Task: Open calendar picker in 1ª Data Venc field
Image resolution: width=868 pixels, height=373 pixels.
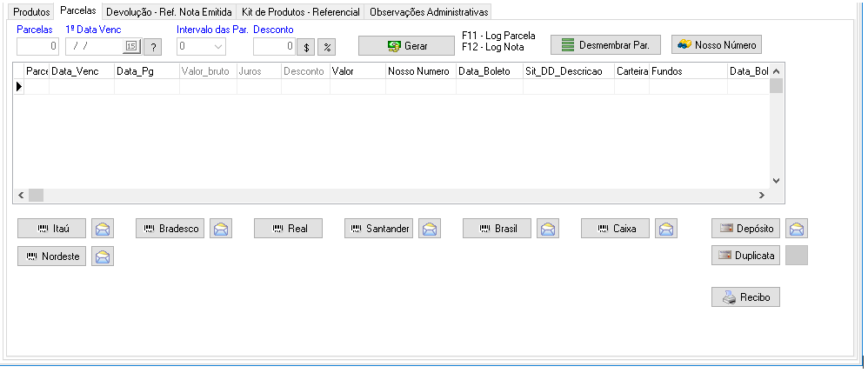Action: click(x=131, y=46)
